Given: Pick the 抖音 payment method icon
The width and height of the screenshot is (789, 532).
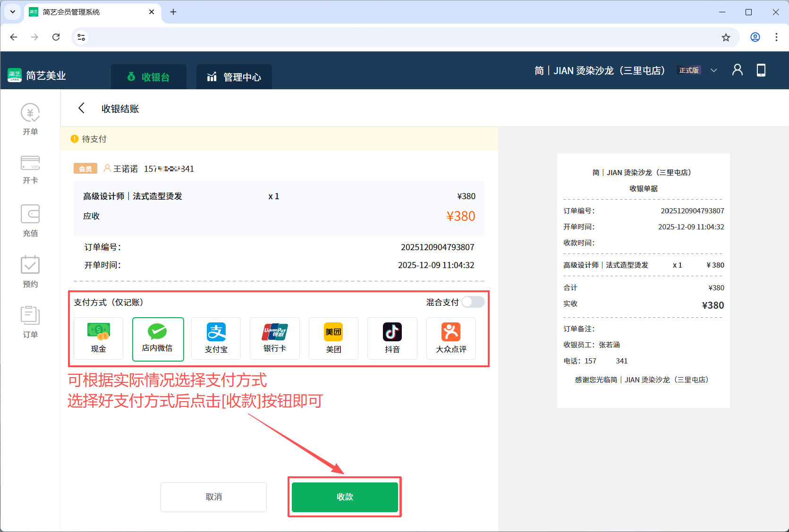Looking at the screenshot, I should pos(392,338).
